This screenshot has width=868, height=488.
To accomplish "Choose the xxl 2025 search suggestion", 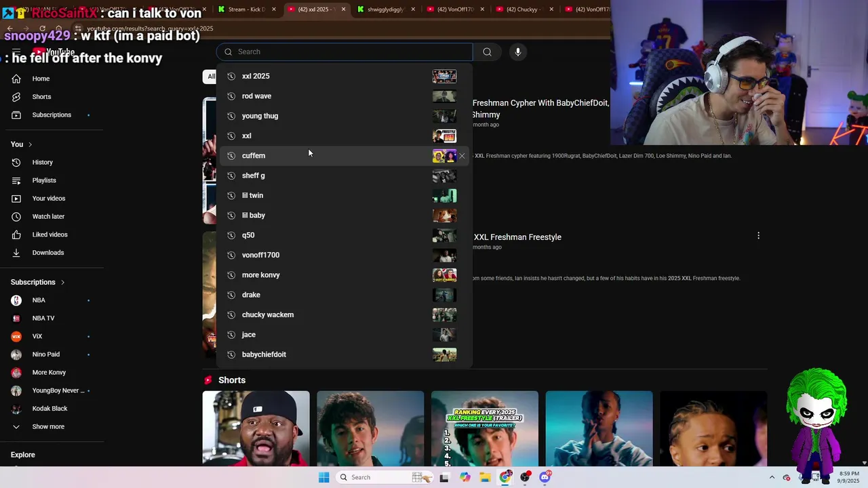I will (344, 76).
